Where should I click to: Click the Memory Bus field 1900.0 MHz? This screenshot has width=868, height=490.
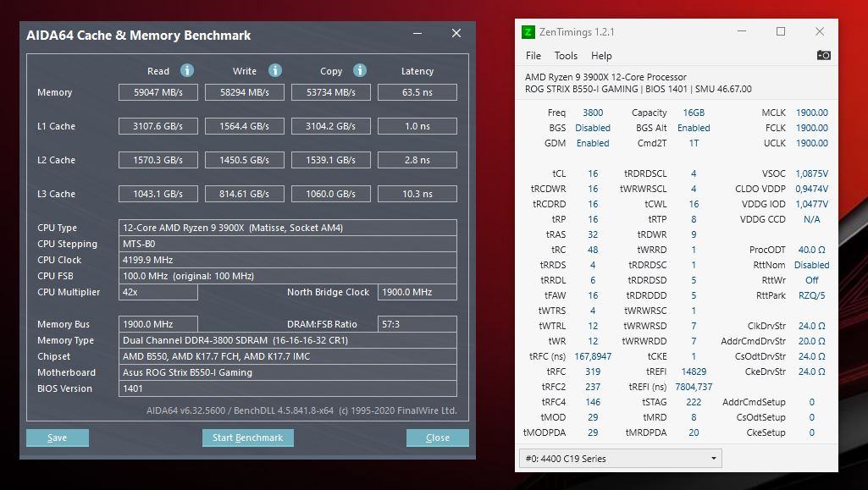click(158, 324)
